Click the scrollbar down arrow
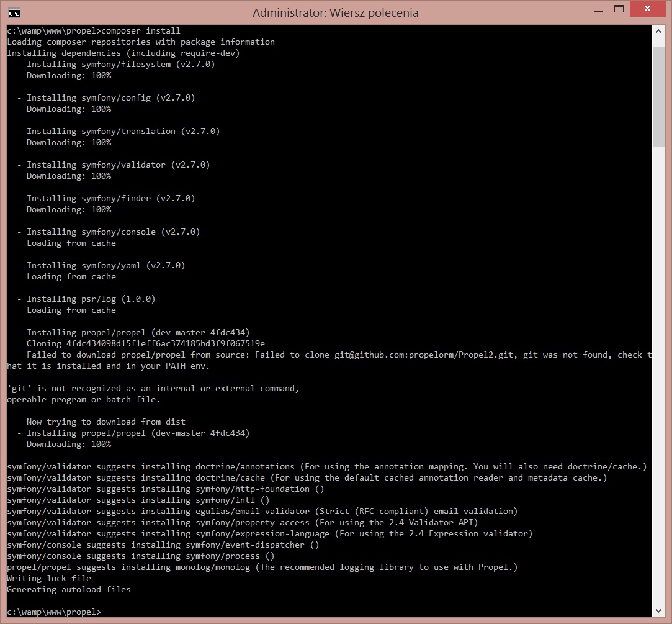This screenshot has width=672, height=624. tap(660, 610)
